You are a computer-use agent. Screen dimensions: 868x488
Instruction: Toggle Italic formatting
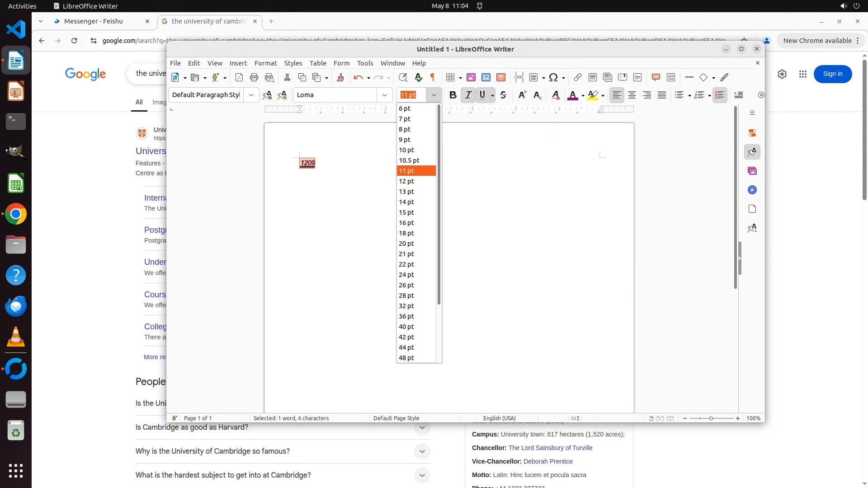(x=468, y=95)
